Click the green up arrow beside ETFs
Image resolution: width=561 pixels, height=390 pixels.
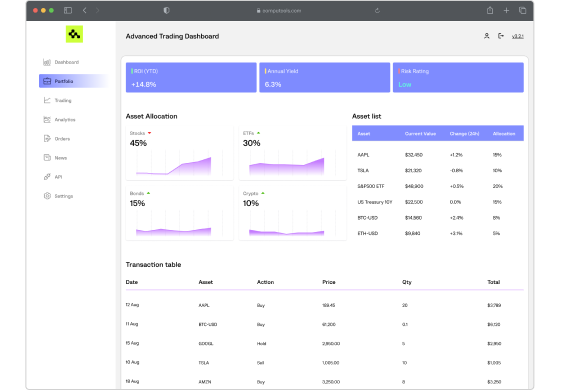click(x=258, y=133)
